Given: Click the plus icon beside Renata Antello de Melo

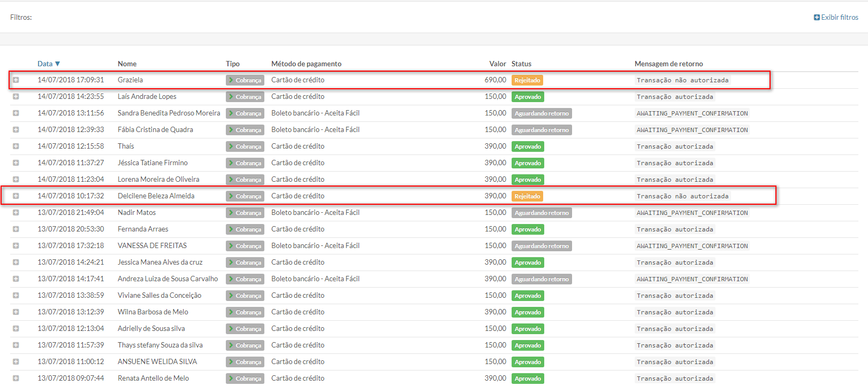Looking at the screenshot, I should point(16,379).
